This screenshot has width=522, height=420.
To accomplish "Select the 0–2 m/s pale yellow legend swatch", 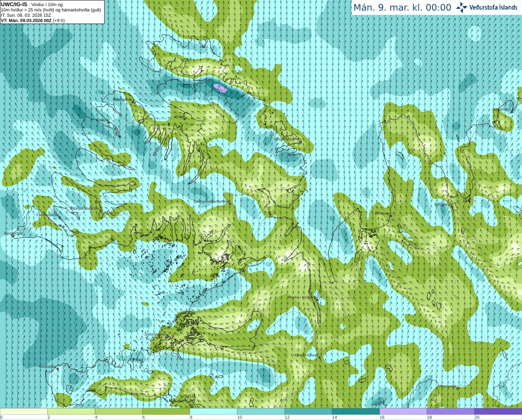I will pyautogui.click(x=24, y=411).
